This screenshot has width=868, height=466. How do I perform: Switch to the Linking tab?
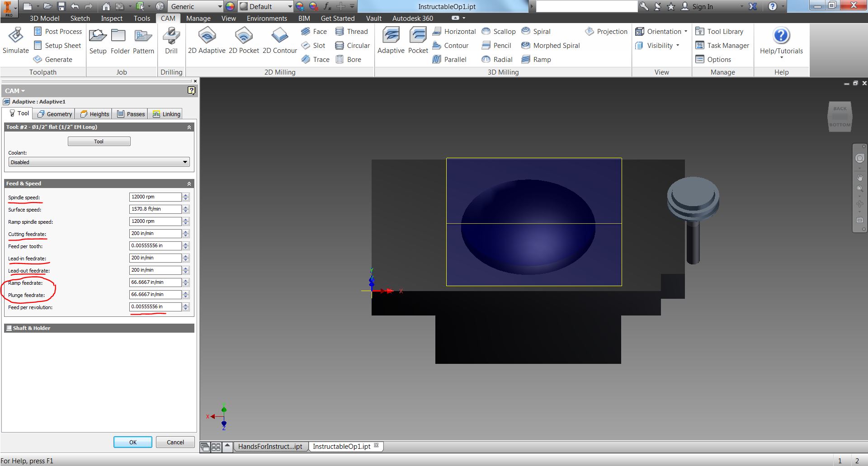166,114
